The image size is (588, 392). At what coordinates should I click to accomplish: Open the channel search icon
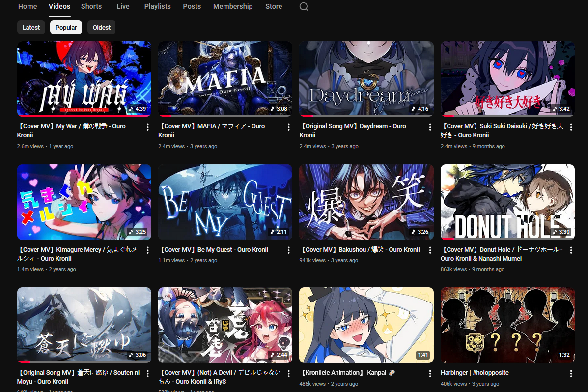click(x=304, y=7)
